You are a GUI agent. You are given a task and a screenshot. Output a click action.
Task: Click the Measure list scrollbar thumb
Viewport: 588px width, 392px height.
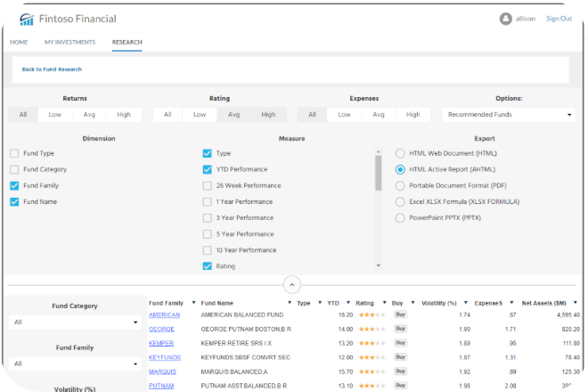tap(379, 173)
